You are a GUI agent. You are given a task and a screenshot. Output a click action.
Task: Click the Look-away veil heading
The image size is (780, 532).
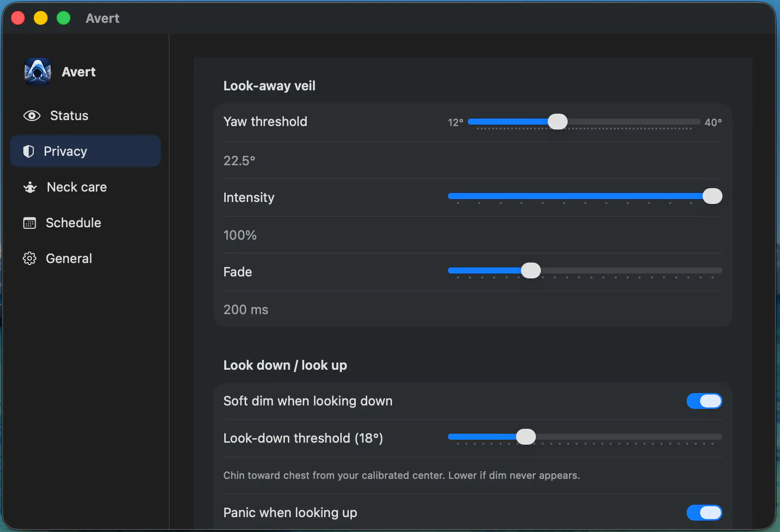pyautogui.click(x=269, y=86)
